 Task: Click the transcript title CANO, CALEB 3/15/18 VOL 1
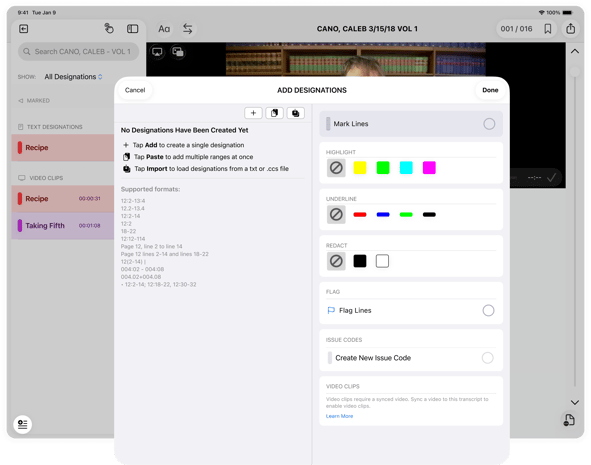[x=367, y=29]
